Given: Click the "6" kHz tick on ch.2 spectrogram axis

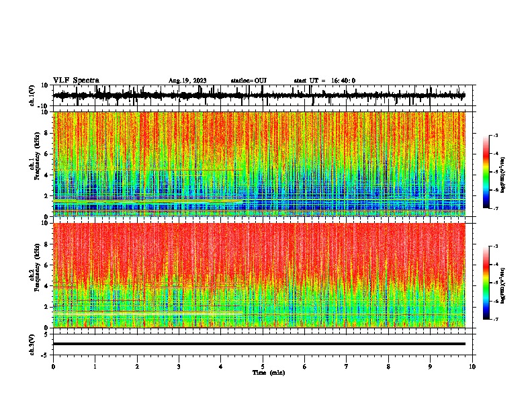Looking at the screenshot, I should click(47, 265).
